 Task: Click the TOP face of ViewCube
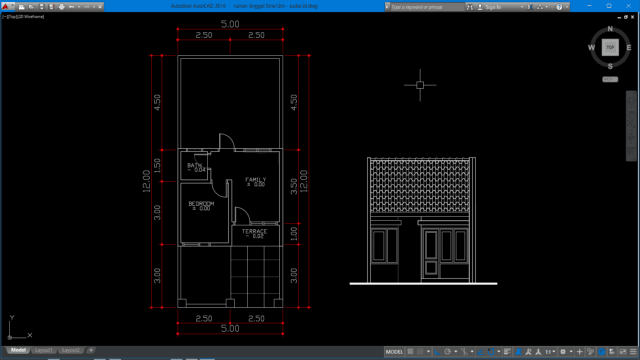tap(610, 47)
